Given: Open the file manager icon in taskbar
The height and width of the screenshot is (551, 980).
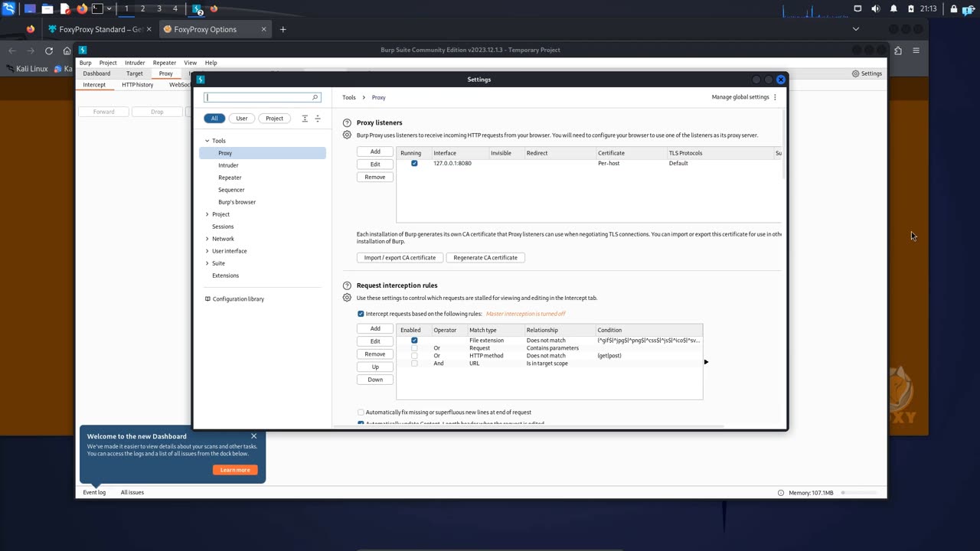Looking at the screenshot, I should (x=47, y=8).
